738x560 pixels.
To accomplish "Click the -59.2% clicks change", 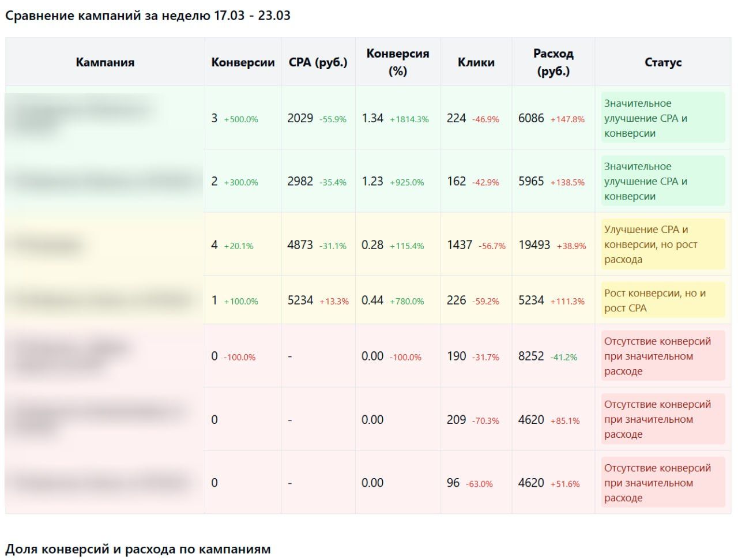I will point(486,302).
